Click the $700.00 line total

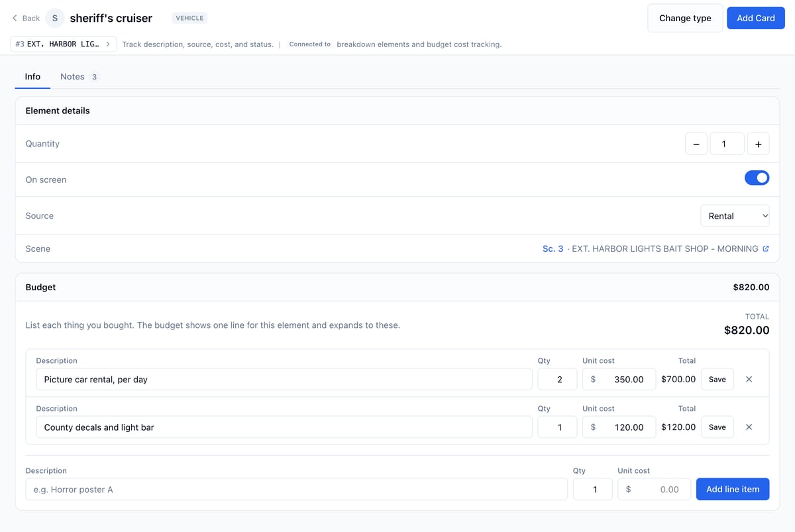coord(678,379)
